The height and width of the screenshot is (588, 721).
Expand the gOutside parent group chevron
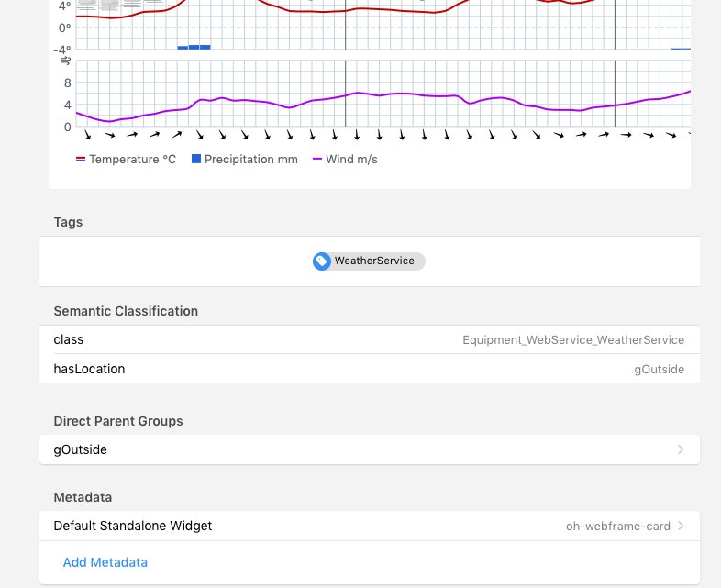click(681, 449)
